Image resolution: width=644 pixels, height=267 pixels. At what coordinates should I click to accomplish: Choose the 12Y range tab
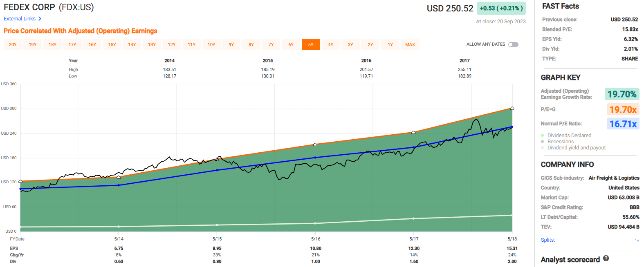(172, 44)
